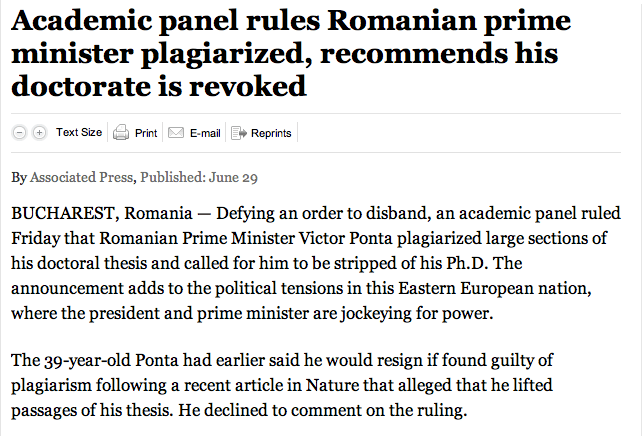Viewport: 644px width, 436px height.
Task: Increase text size with the plus icon
Action: pyautogui.click(x=39, y=133)
